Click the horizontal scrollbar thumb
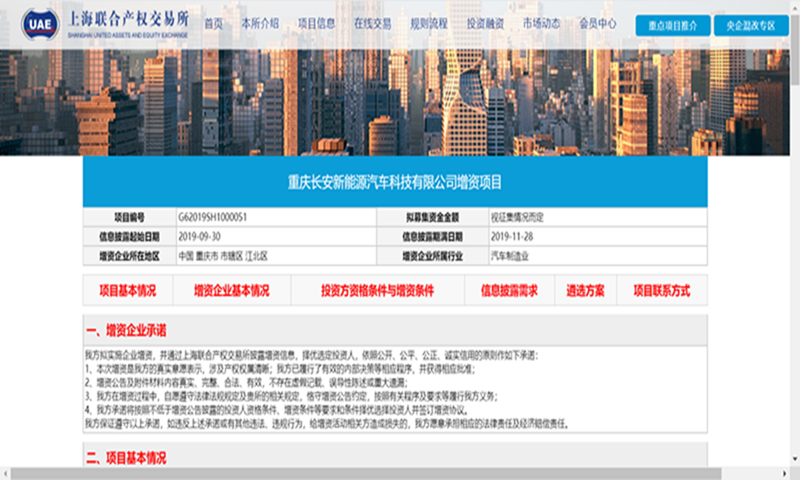This screenshot has height=480, width=800. (x=366, y=474)
